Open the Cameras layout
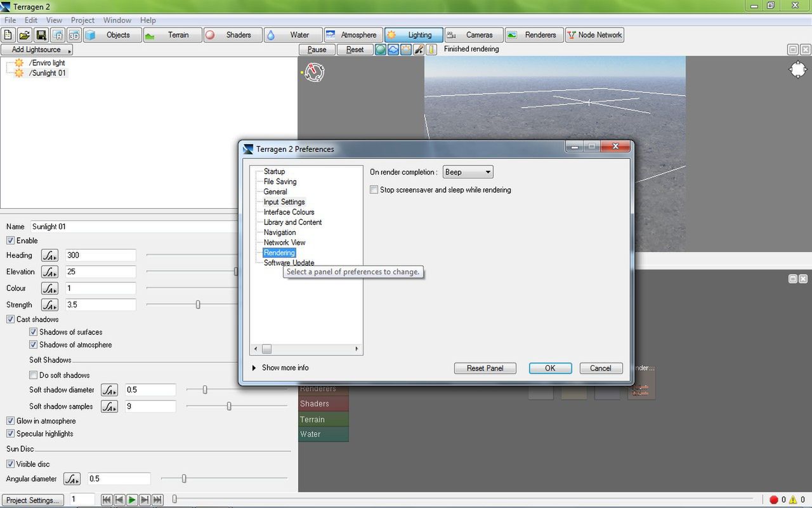The width and height of the screenshot is (812, 508). [x=474, y=35]
